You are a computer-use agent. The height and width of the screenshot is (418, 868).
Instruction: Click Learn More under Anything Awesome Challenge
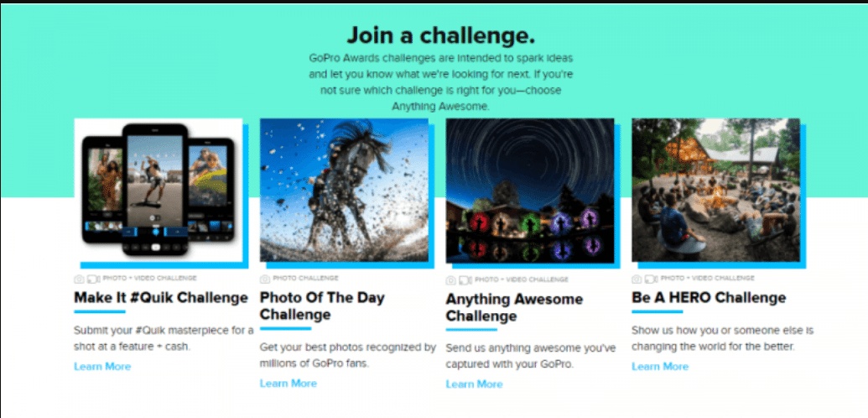tap(475, 384)
